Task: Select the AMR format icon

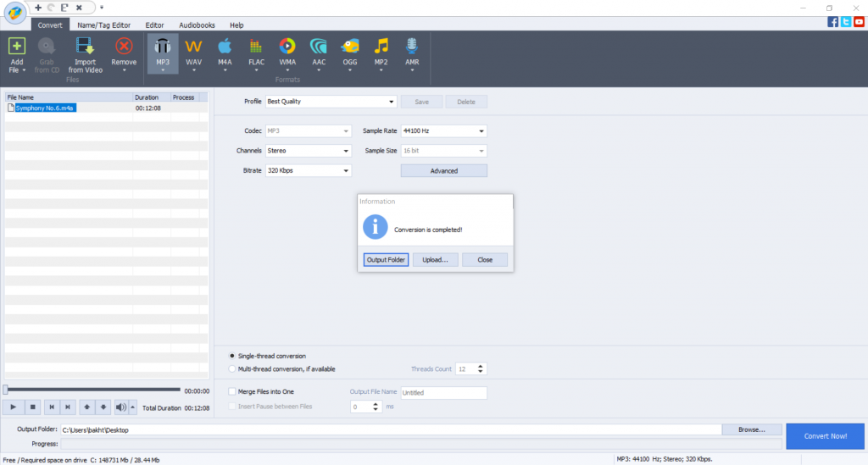Action: click(412, 47)
